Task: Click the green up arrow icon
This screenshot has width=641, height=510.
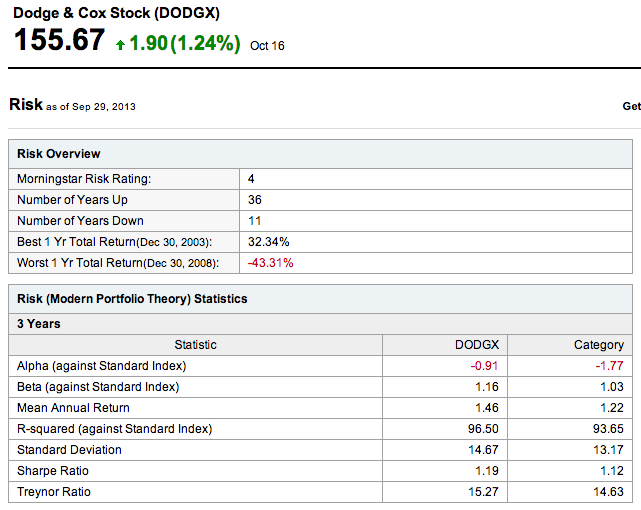Action: point(120,45)
